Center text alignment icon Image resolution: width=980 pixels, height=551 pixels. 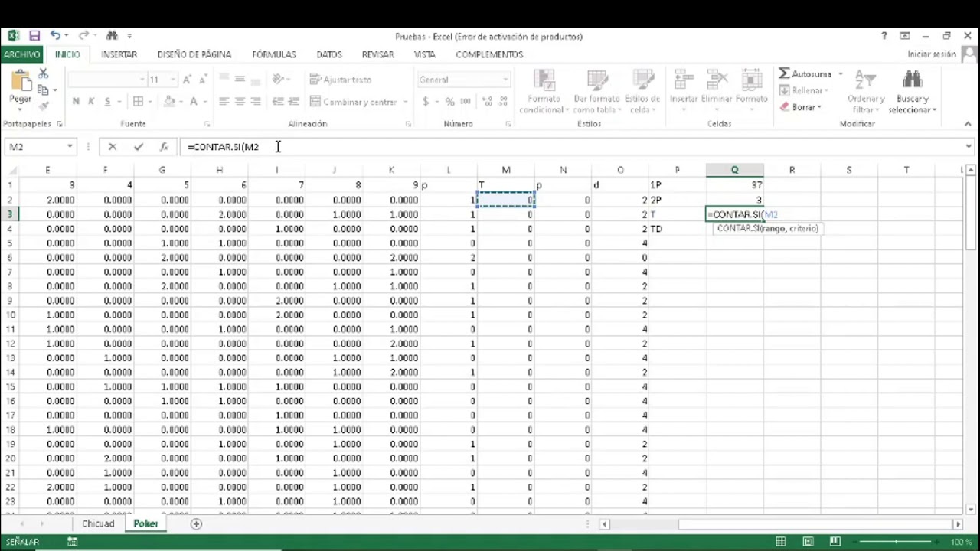[240, 101]
